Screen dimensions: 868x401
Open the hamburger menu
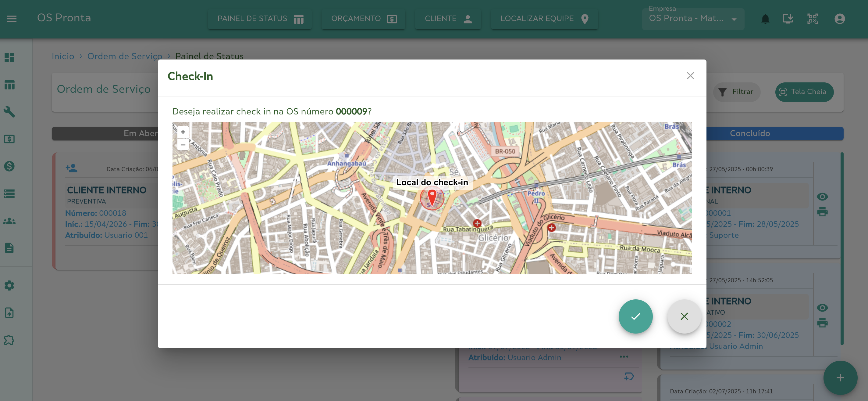[x=12, y=19]
